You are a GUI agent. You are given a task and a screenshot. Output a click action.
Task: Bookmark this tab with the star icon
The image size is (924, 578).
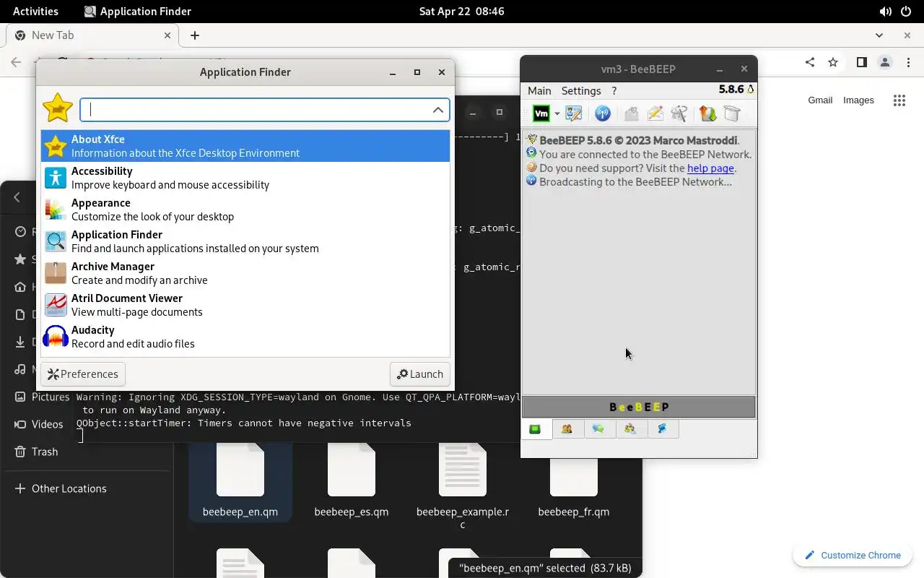coord(833,63)
